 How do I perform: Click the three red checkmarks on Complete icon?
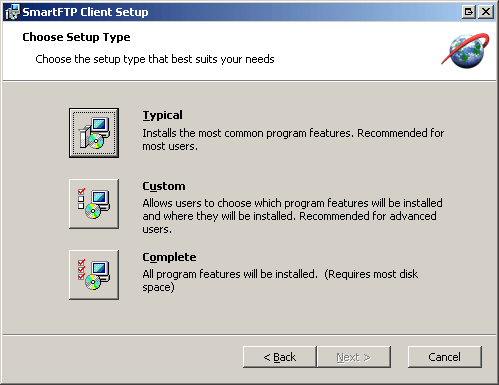(x=81, y=269)
